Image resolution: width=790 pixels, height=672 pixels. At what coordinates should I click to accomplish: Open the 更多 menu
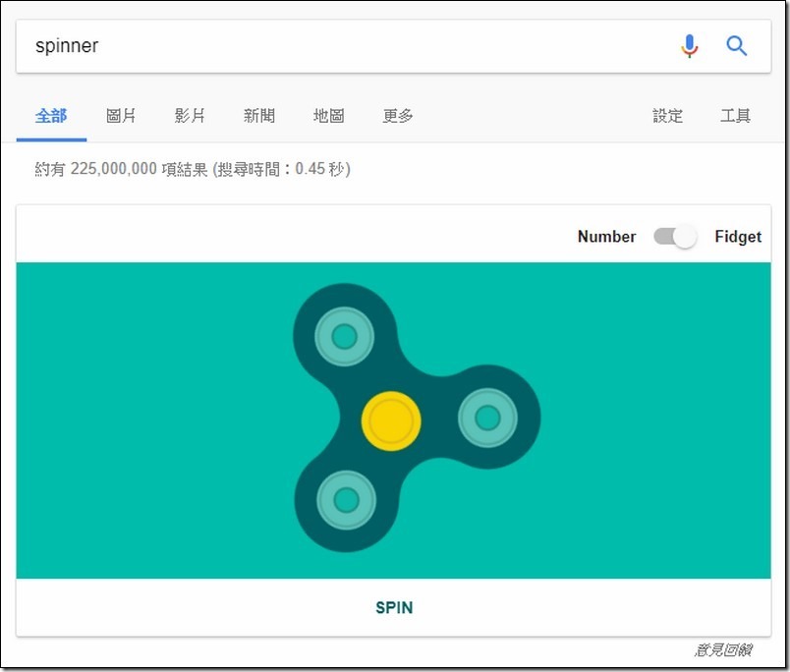(398, 116)
